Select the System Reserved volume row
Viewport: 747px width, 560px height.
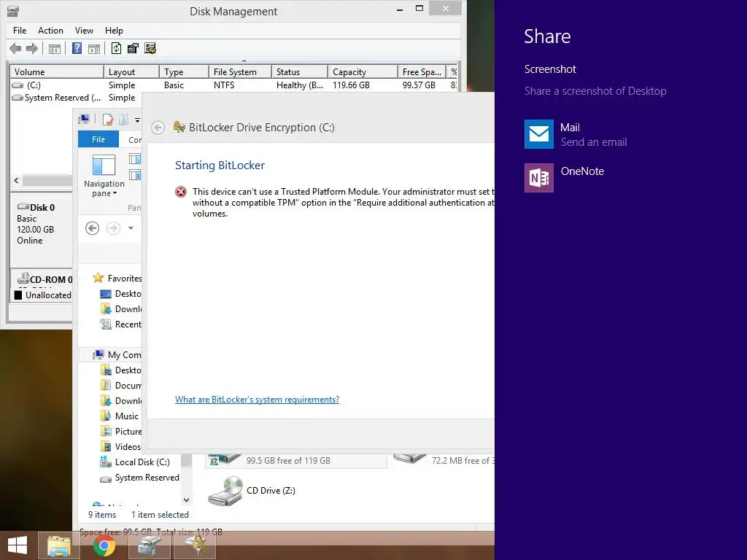[x=76, y=98]
